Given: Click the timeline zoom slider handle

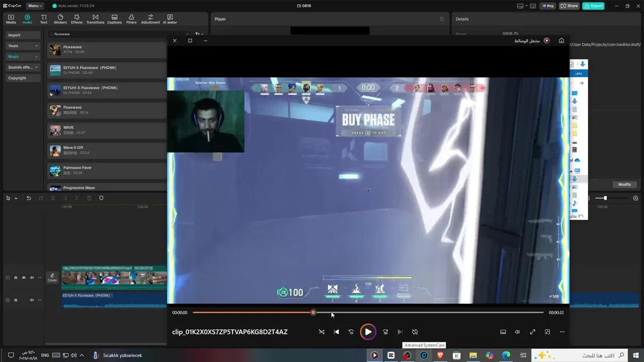Looking at the screenshot, I should coord(605,198).
